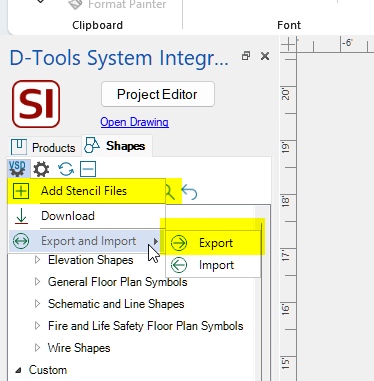This screenshot has height=381, width=374.
Task: Select the Wire Shapes row
Action: tap(79, 348)
